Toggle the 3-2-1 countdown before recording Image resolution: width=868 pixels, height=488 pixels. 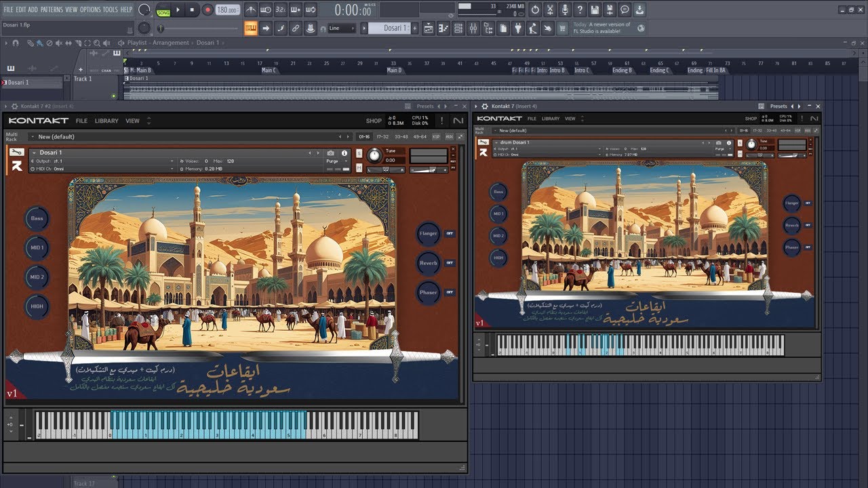(x=281, y=10)
